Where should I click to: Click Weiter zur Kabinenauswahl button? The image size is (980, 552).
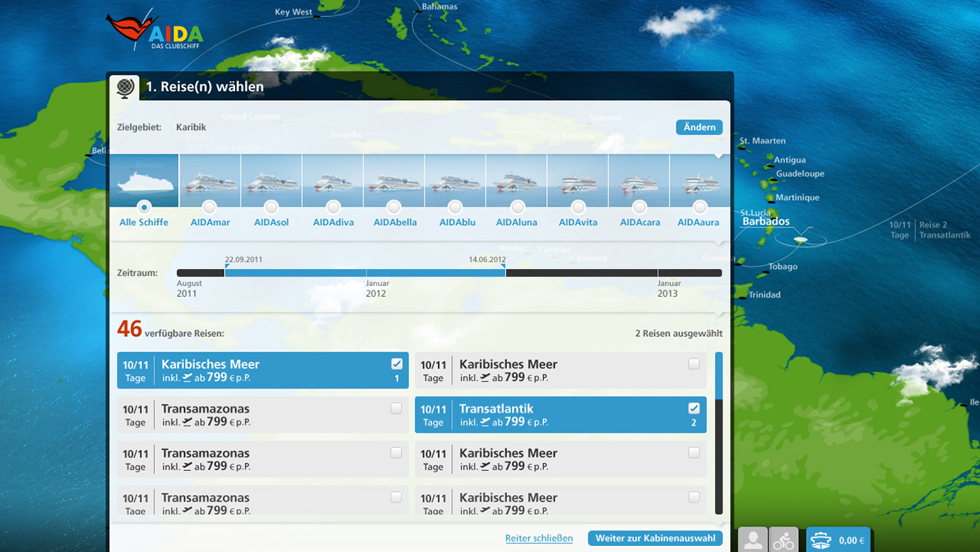655,538
